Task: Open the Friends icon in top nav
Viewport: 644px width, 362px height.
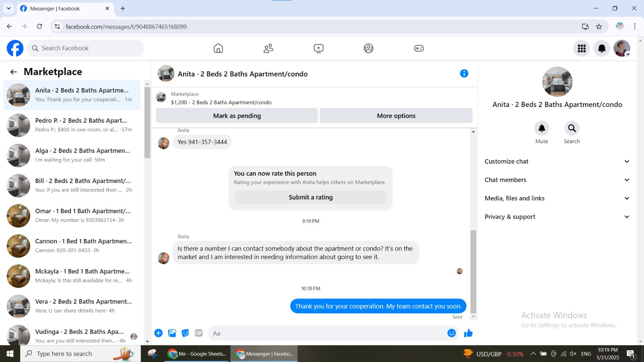Action: (x=268, y=48)
